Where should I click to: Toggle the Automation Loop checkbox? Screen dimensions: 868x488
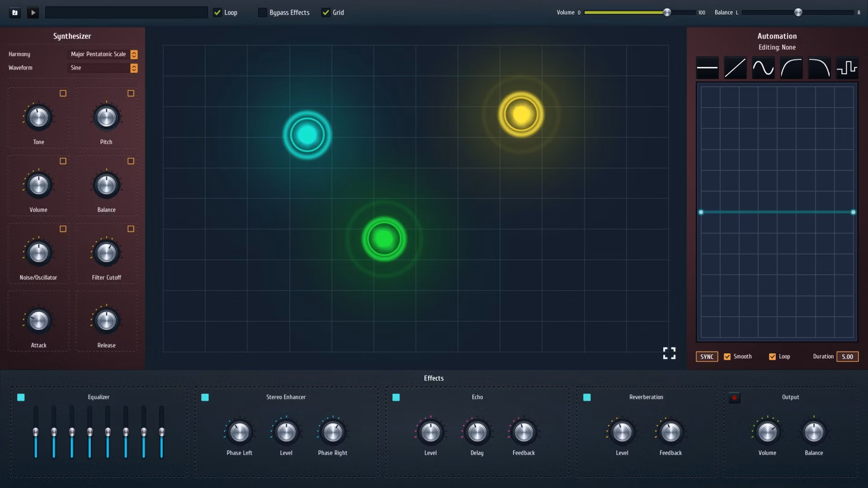tap(772, 357)
